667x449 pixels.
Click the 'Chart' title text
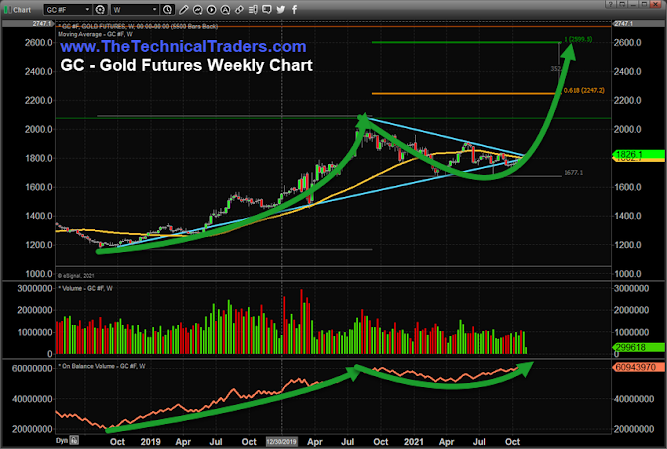[22, 10]
